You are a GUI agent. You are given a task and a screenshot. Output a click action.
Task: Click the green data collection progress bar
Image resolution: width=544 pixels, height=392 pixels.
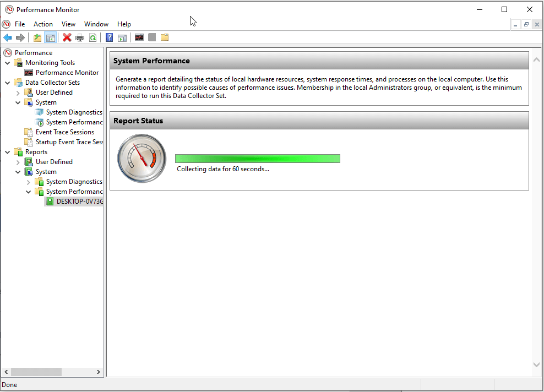coord(257,158)
